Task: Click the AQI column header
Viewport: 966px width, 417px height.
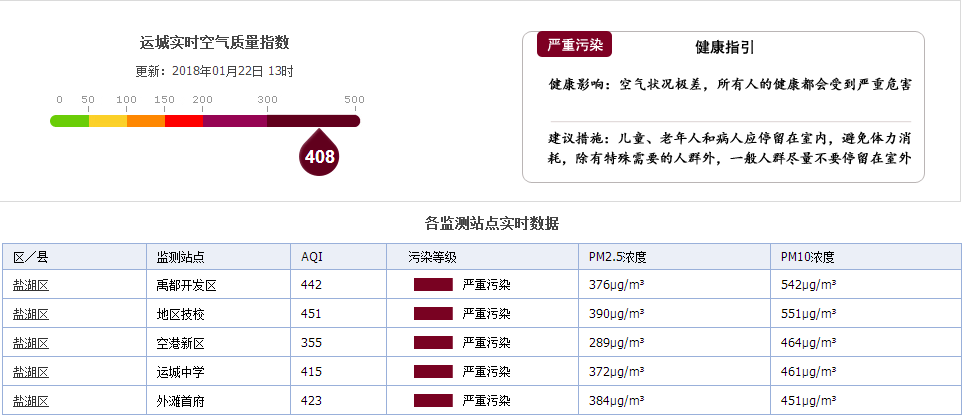Action: pyautogui.click(x=339, y=257)
